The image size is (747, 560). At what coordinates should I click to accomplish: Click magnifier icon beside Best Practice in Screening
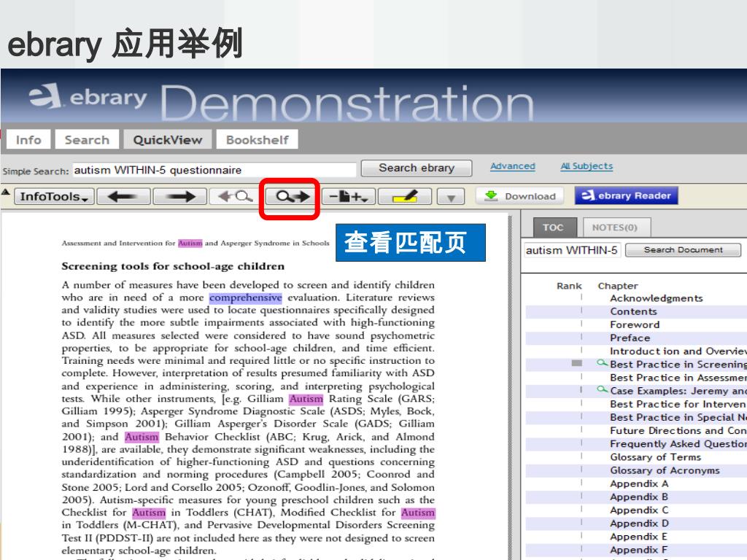602,363
